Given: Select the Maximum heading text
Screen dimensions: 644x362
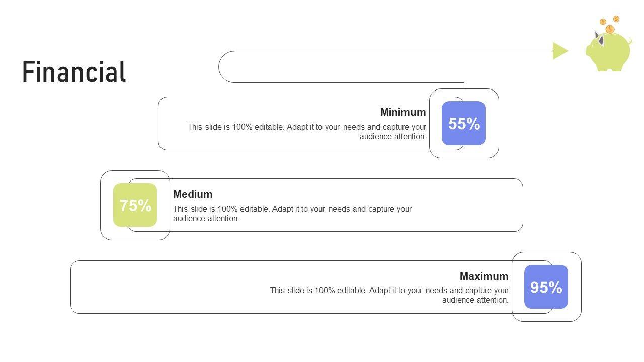Looking at the screenshot, I should coord(484,276).
